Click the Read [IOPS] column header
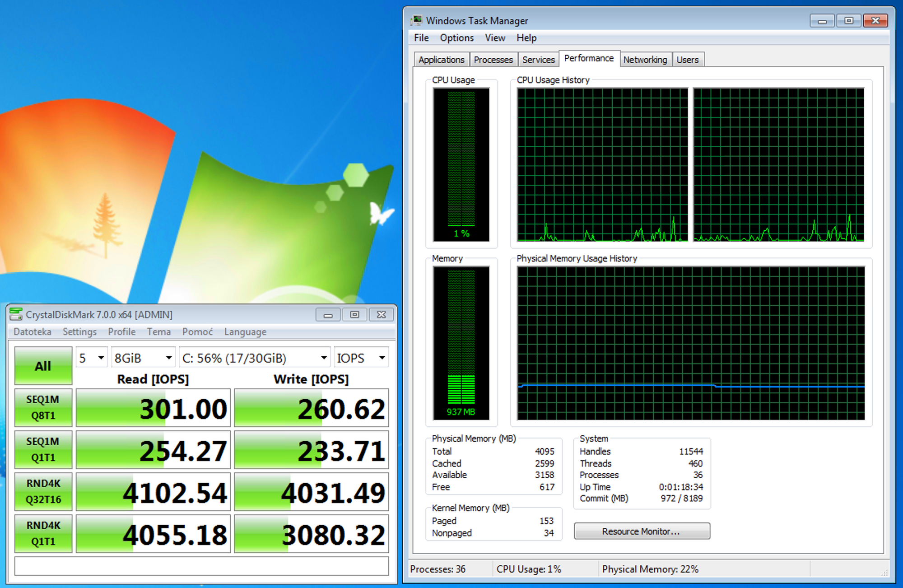903x588 pixels. click(x=153, y=379)
